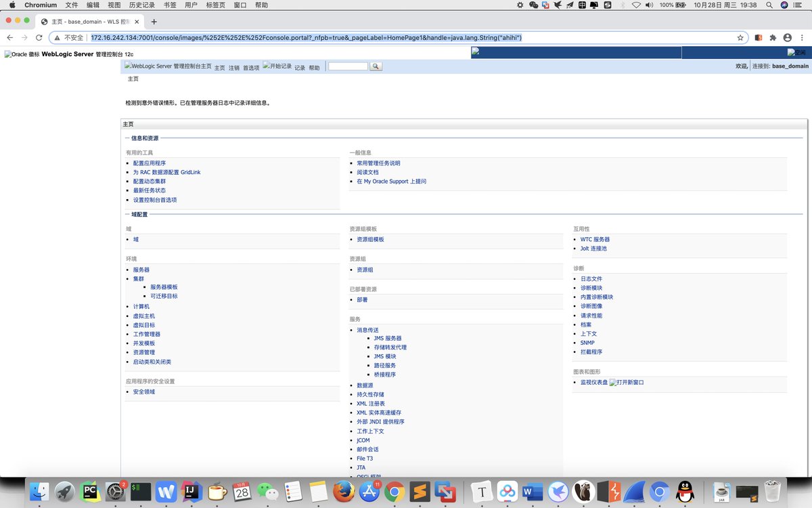Screen dimensions: 812x508
Task: Click 注销 in the console toolbar
Action: [x=234, y=68]
